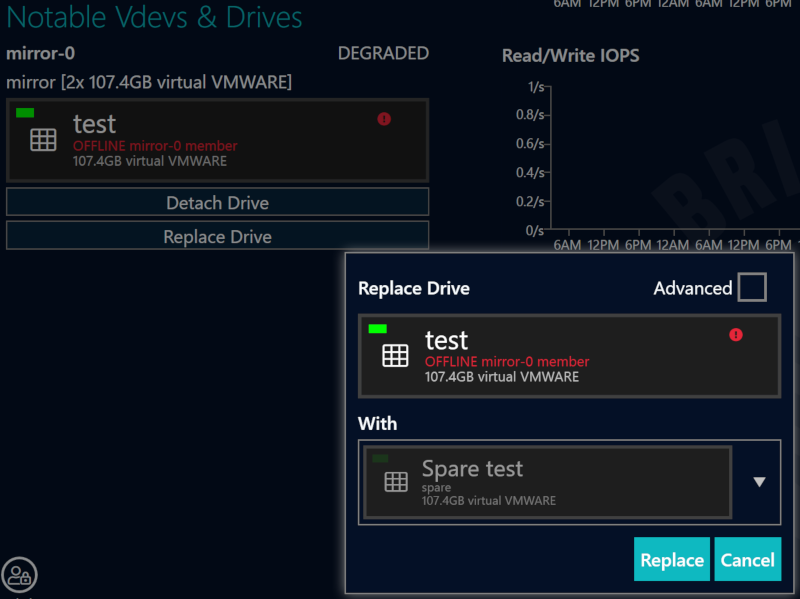Cancel the Replace Drive dialog
The height and width of the screenshot is (599, 800).
[748, 559]
